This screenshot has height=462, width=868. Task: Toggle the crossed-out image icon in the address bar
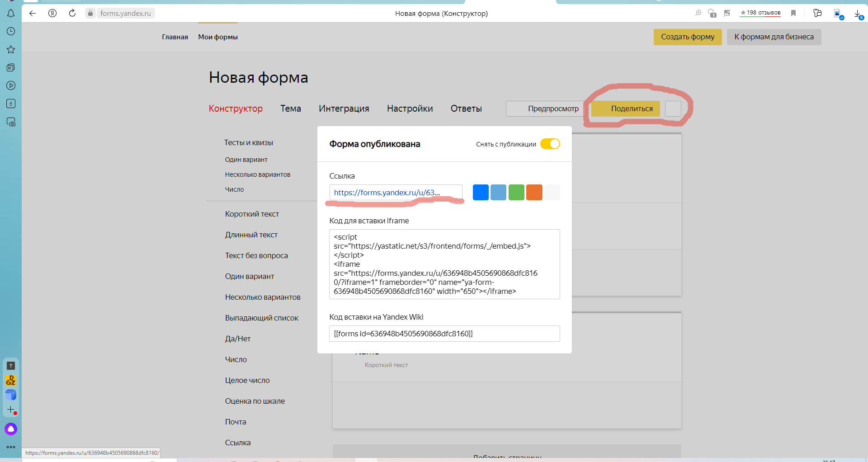(x=727, y=13)
